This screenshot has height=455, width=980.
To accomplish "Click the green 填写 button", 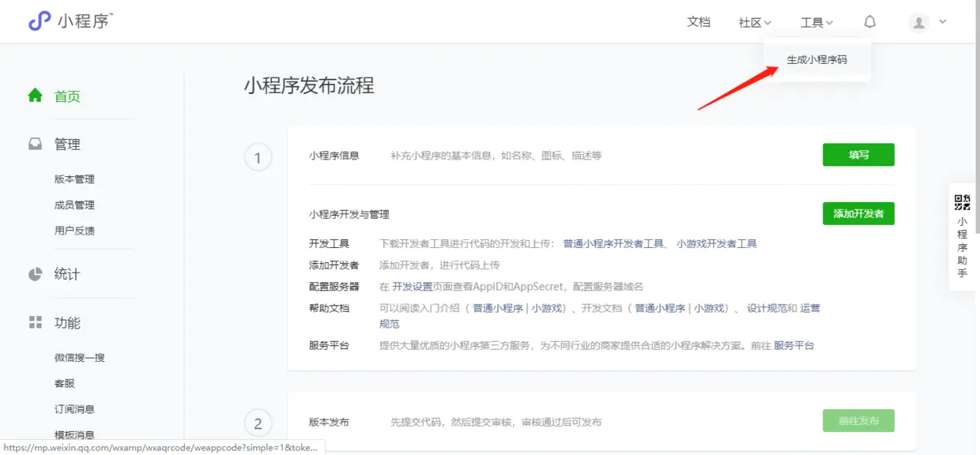I will [x=858, y=154].
